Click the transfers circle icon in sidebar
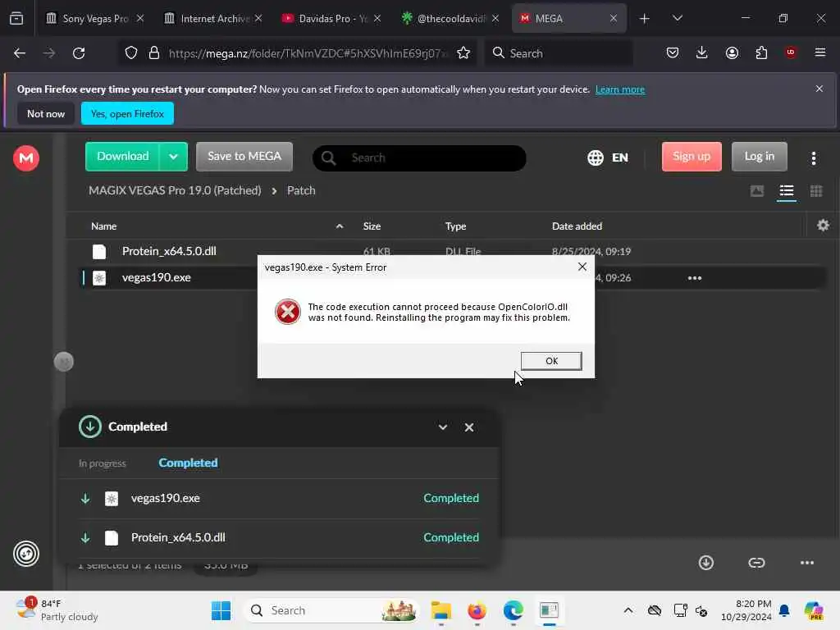 [26, 554]
